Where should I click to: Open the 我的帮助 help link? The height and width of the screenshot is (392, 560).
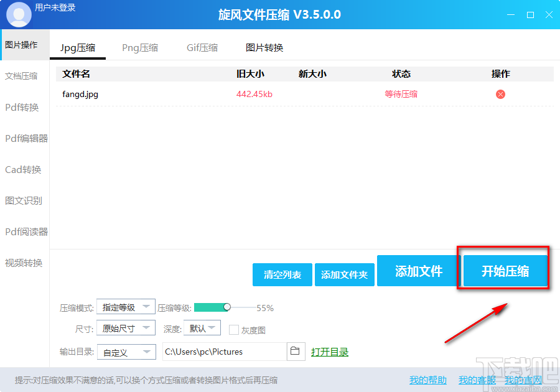coord(427,380)
